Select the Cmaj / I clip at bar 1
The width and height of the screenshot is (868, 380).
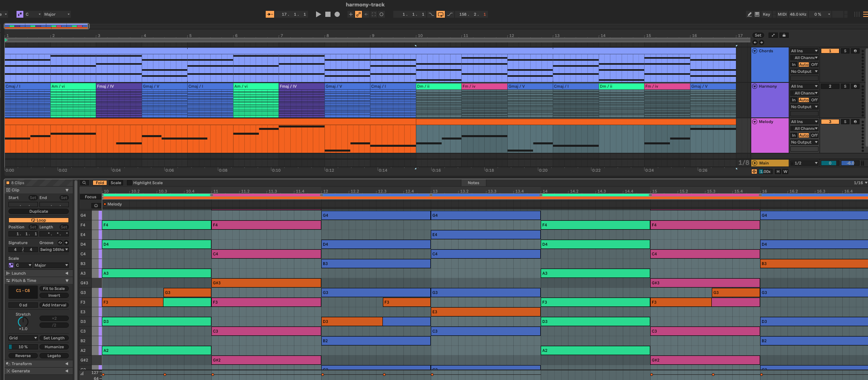pyautogui.click(x=27, y=86)
